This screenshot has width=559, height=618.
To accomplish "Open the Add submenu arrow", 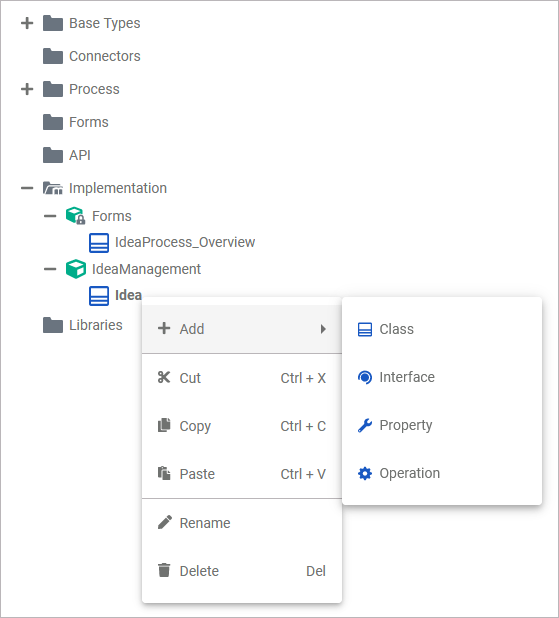I will pos(323,329).
